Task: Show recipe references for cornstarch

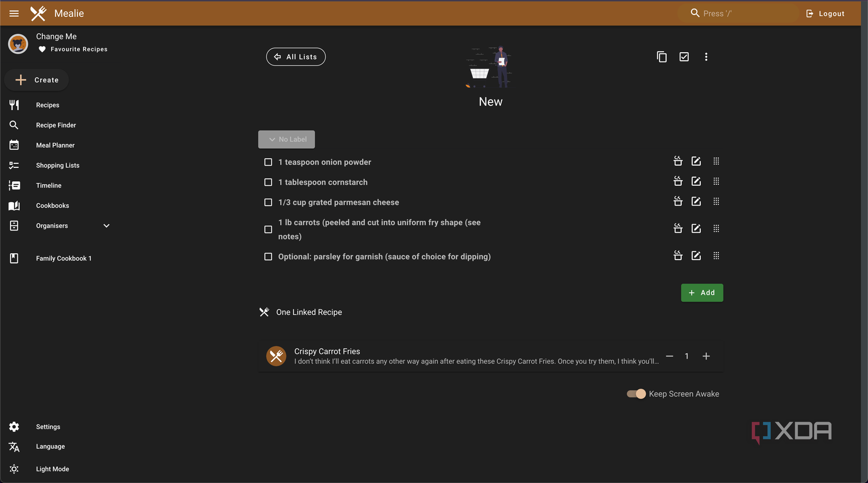Action: point(678,181)
